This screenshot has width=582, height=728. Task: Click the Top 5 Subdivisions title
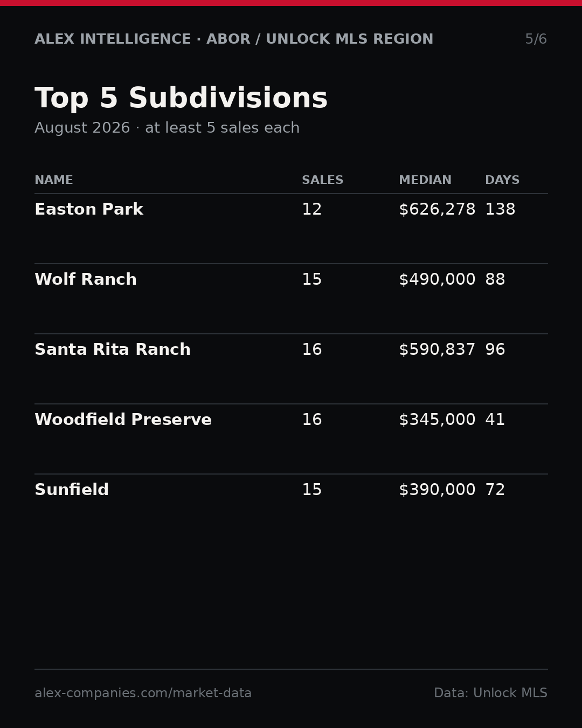(x=181, y=99)
